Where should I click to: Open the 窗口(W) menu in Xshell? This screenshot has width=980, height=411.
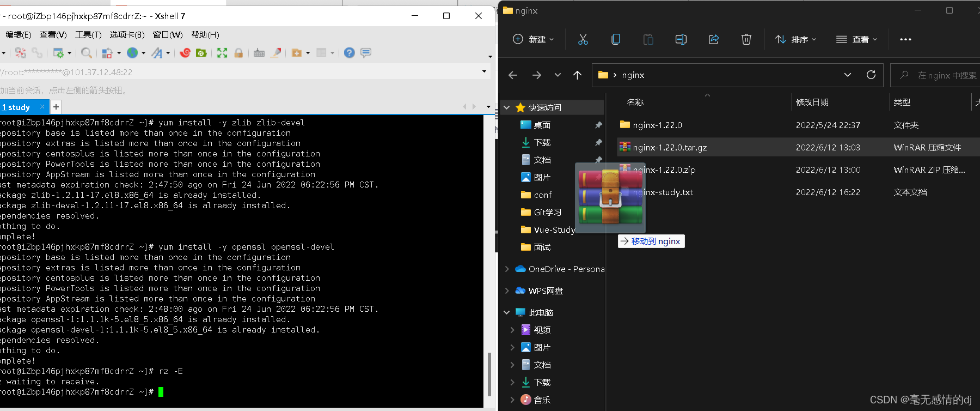(x=168, y=34)
